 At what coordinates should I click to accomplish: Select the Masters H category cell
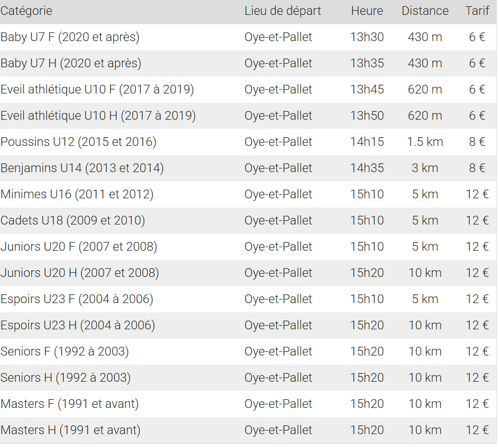click(70, 430)
